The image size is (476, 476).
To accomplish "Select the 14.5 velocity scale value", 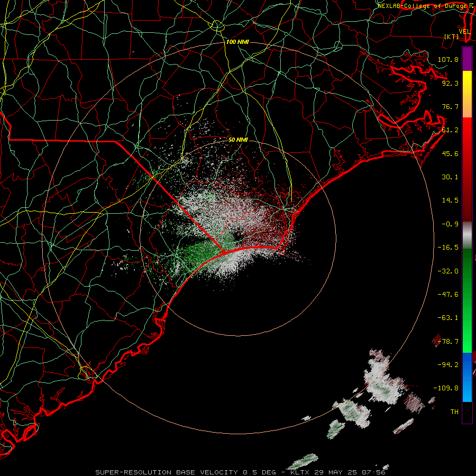I will pyautogui.click(x=450, y=200).
